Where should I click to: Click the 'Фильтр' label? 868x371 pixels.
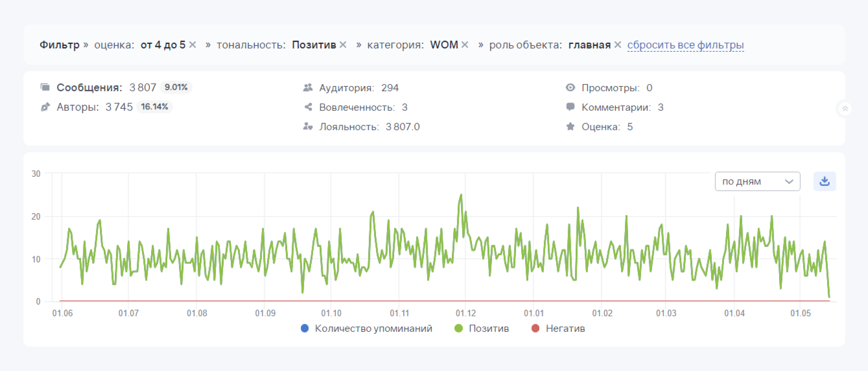[x=60, y=45]
